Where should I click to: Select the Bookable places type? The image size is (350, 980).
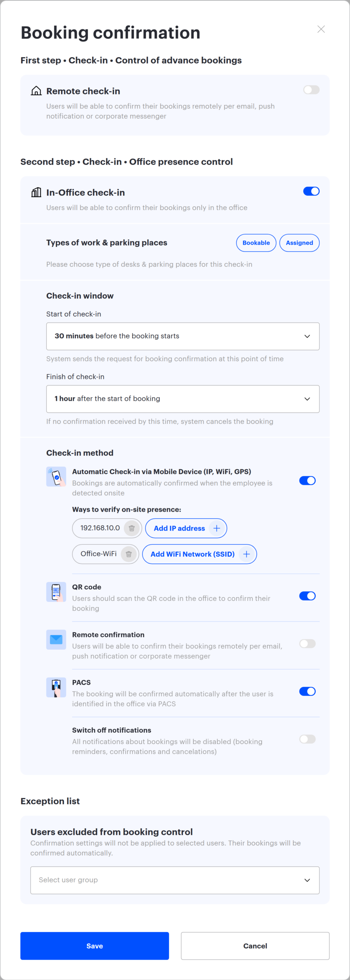point(256,243)
